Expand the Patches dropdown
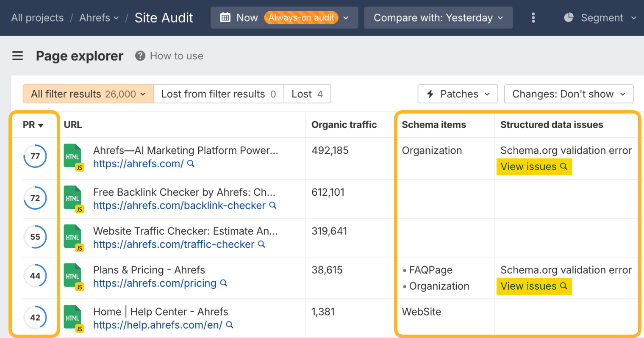Image resolution: width=644 pixels, height=338 pixels. tap(458, 94)
